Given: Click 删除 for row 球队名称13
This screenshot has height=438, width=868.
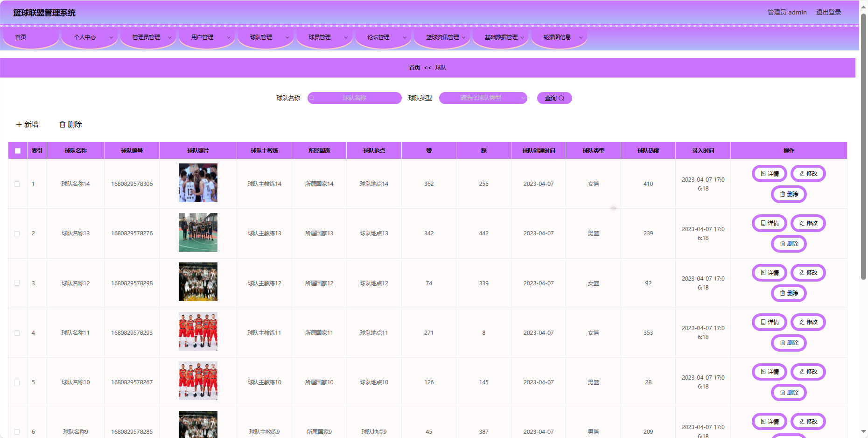Looking at the screenshot, I should tap(789, 244).
